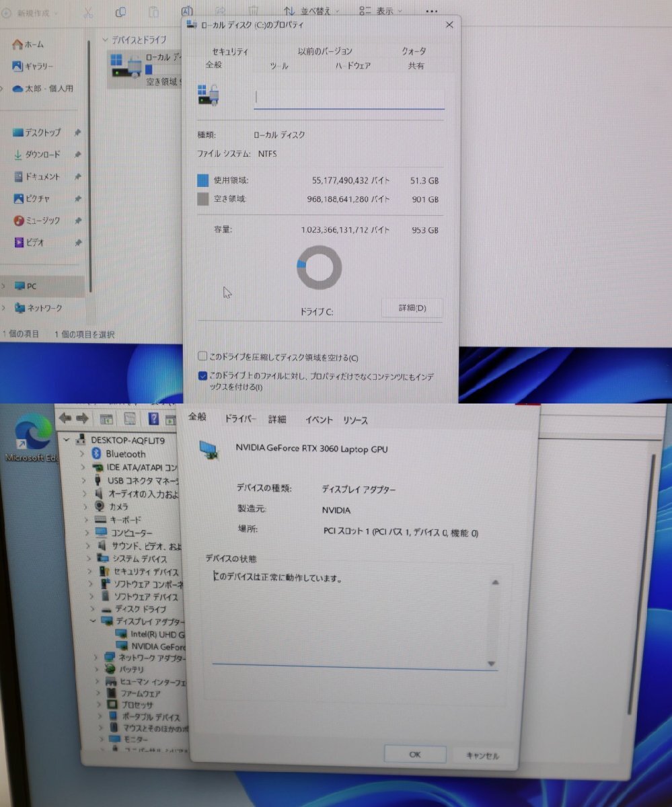This screenshot has width=672, height=807.
Task: Click the device status scroll-up arrow
Action: 495,583
